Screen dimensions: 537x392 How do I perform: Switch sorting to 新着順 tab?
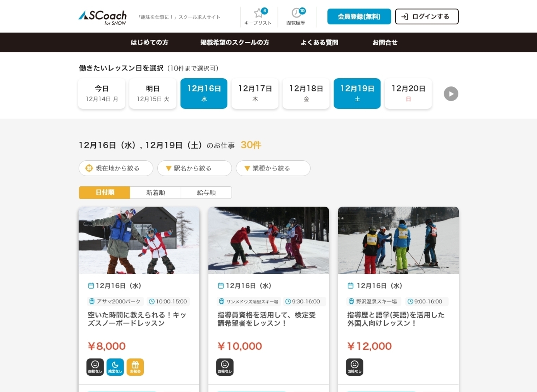click(155, 193)
